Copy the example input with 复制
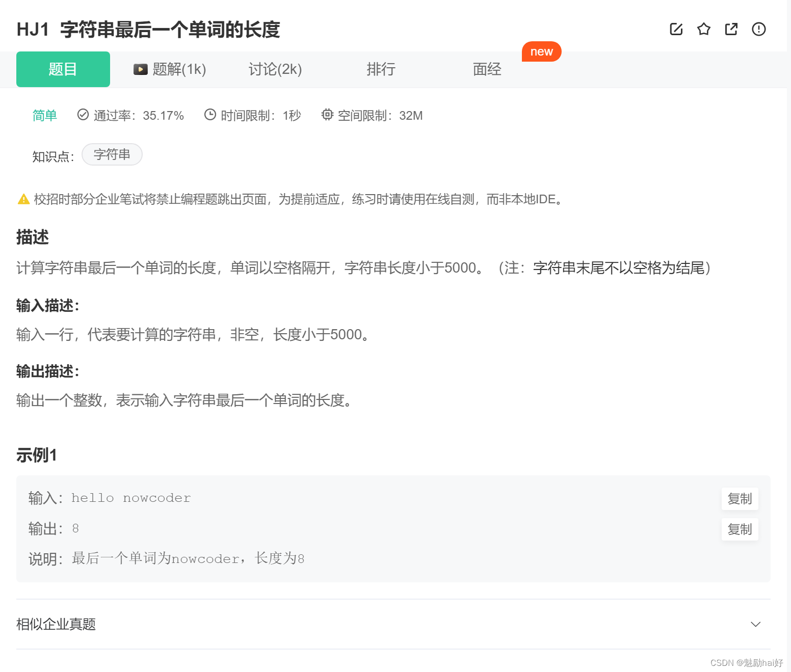791x672 pixels. click(740, 499)
